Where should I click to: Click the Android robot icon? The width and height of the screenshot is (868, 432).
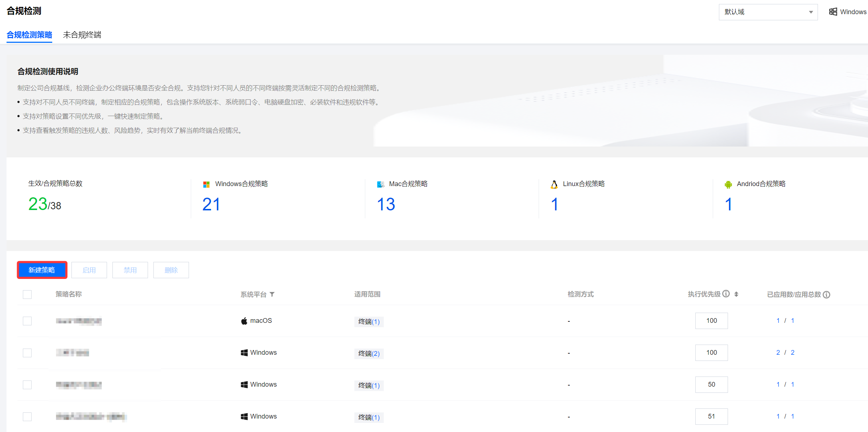[728, 184]
